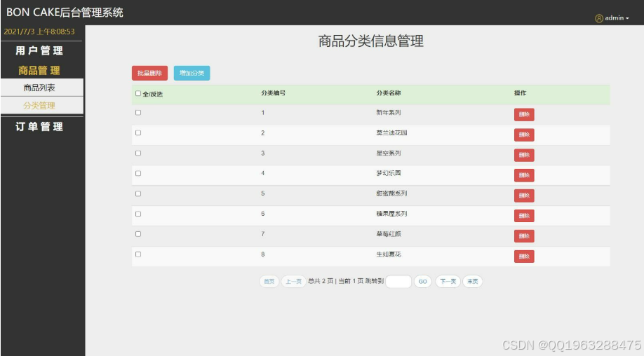The image size is (644, 356).
Task: Check the box for 生如夏花 row
Action: [x=138, y=254]
